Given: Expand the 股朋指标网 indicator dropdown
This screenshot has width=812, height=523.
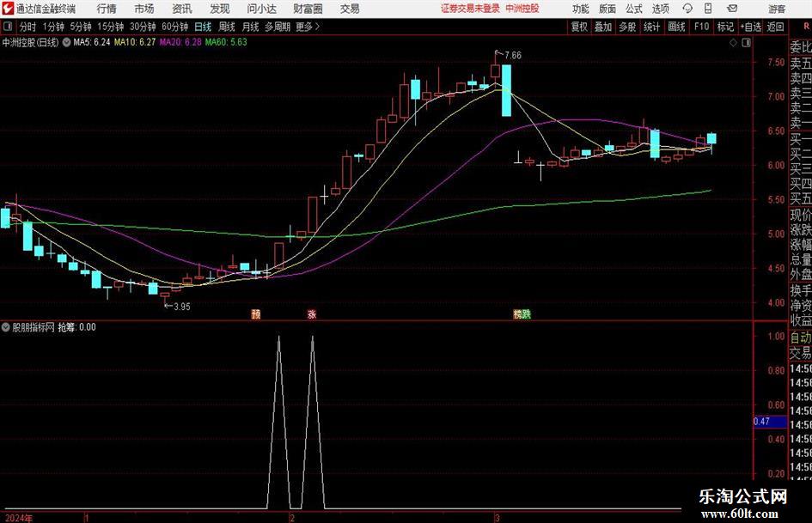Looking at the screenshot, I should 6,327.
